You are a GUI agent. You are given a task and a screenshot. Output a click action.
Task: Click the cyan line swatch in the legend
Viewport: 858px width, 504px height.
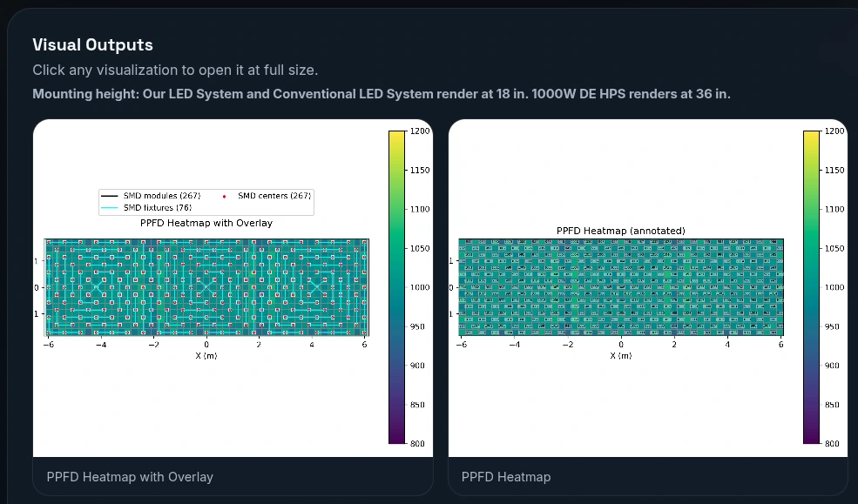[x=110, y=208]
